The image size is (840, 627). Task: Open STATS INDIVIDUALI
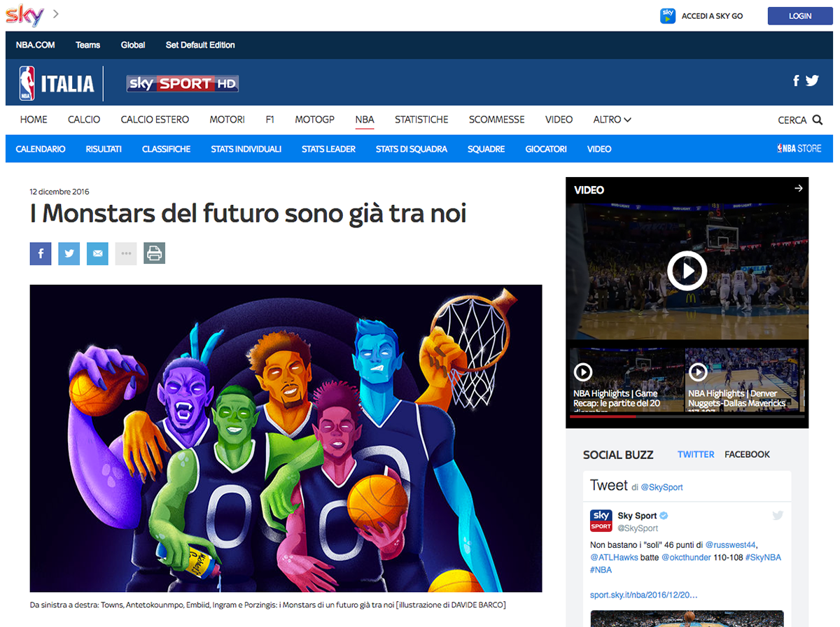pyautogui.click(x=246, y=149)
